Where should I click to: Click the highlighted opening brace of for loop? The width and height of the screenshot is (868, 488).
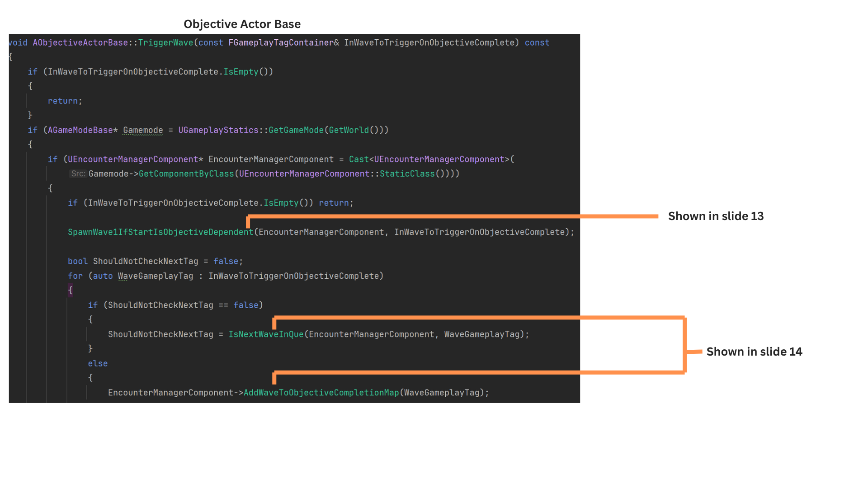70,290
